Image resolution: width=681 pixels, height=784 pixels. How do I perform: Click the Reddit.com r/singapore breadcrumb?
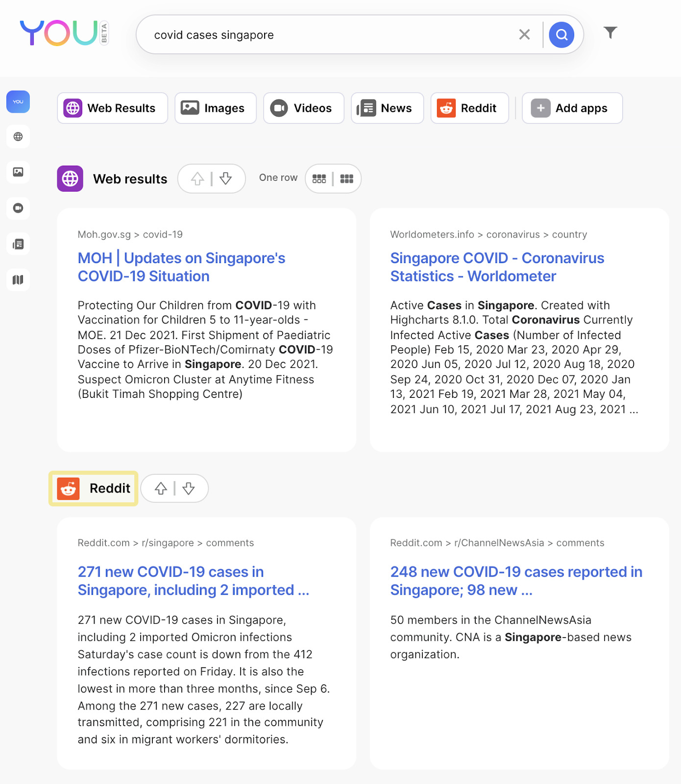pyautogui.click(x=166, y=543)
